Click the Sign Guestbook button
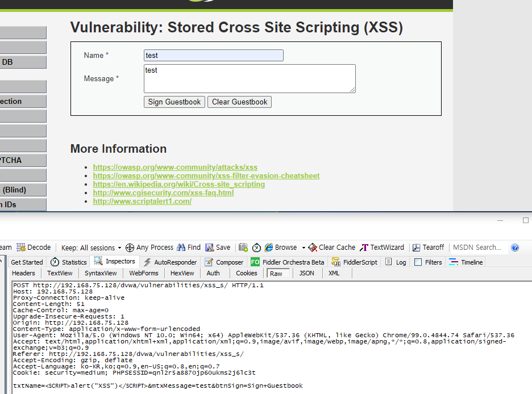 click(x=174, y=102)
